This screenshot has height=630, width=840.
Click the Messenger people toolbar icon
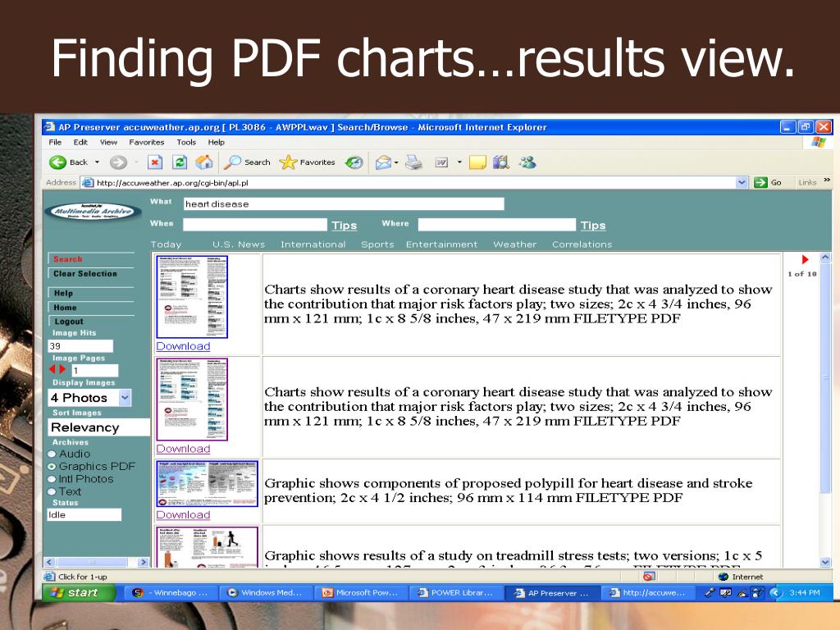(527, 162)
